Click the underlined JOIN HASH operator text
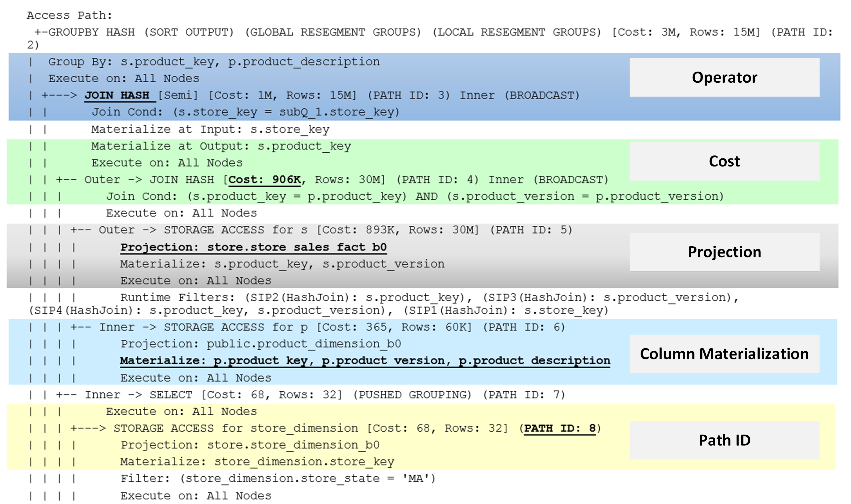 click(117, 95)
